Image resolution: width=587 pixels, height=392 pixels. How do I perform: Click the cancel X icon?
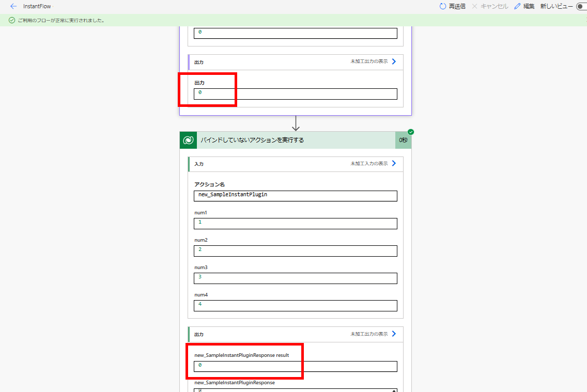coord(475,6)
